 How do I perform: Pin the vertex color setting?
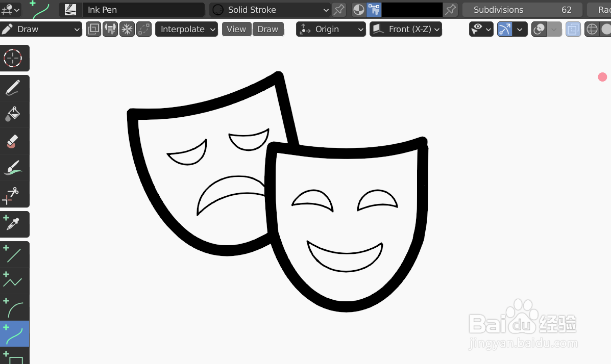point(450,10)
